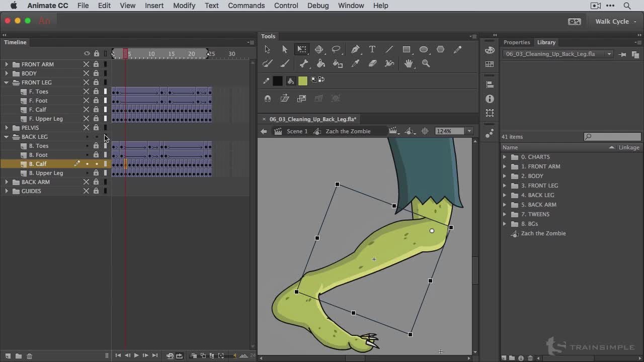
Task: Select the Oval tool
Action: [x=424, y=49]
